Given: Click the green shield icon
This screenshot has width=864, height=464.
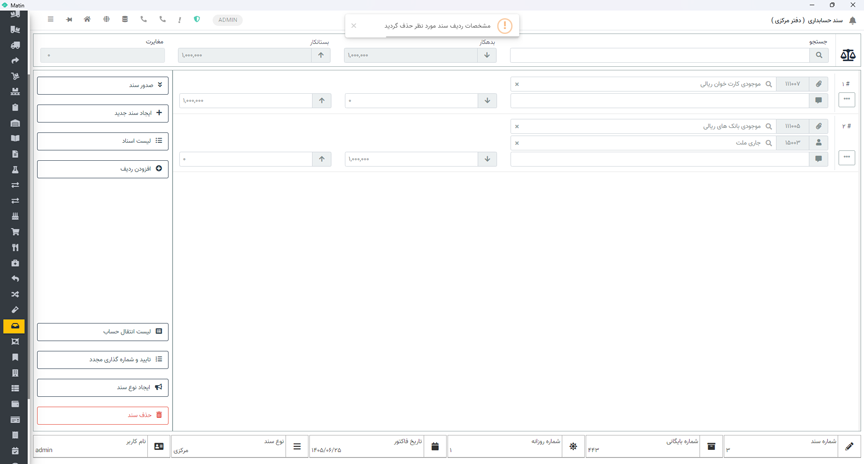Looking at the screenshot, I should coord(197,19).
